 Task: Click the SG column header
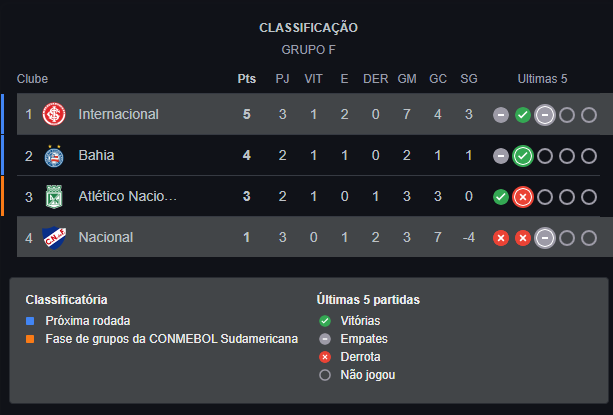469,79
